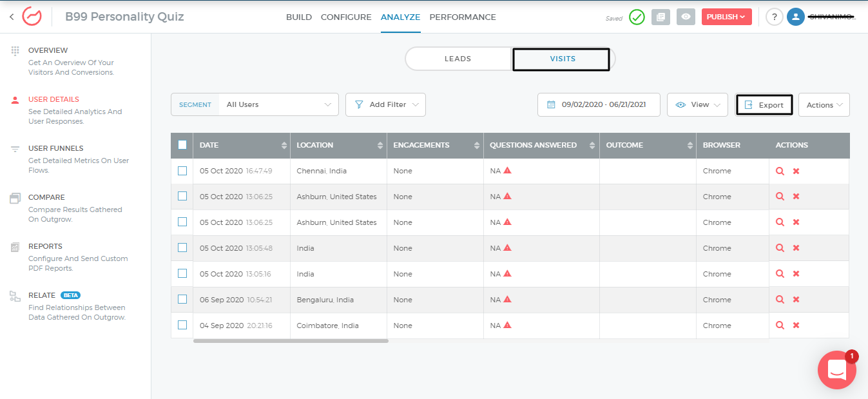The image size is (868, 399).
Task: Click the Compare sidebar icon
Action: (15, 198)
